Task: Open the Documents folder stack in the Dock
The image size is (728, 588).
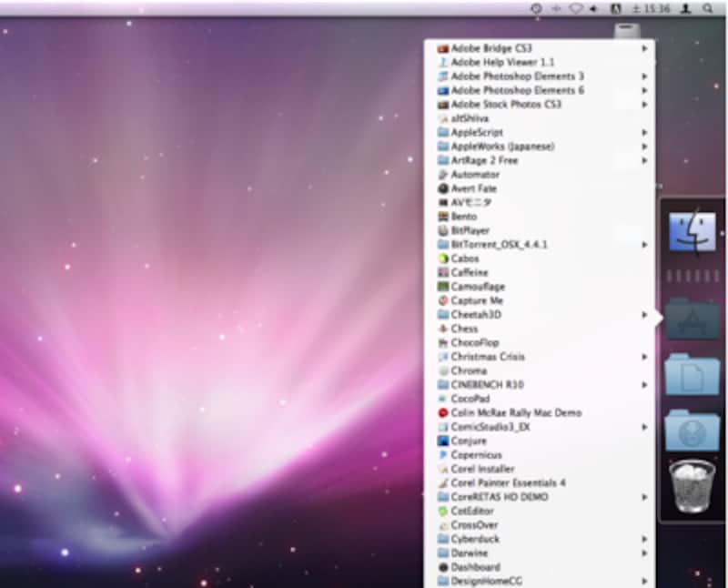Action: tap(692, 375)
